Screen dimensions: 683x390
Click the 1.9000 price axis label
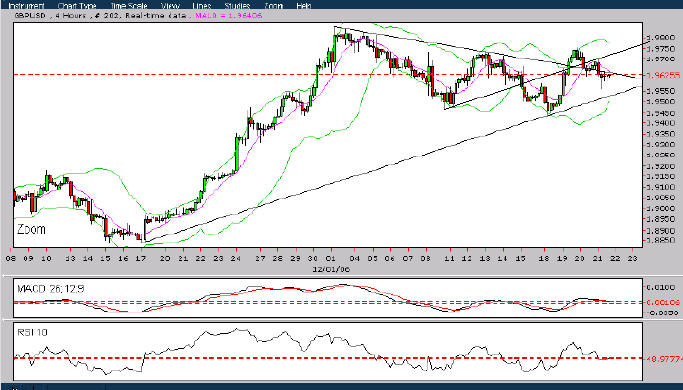coord(660,209)
